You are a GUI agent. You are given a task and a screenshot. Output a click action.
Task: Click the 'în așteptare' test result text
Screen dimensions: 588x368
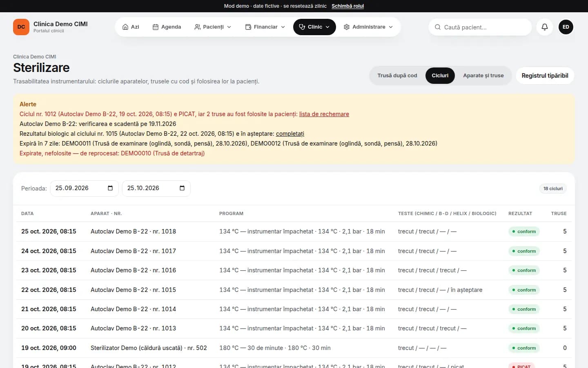coord(466,290)
